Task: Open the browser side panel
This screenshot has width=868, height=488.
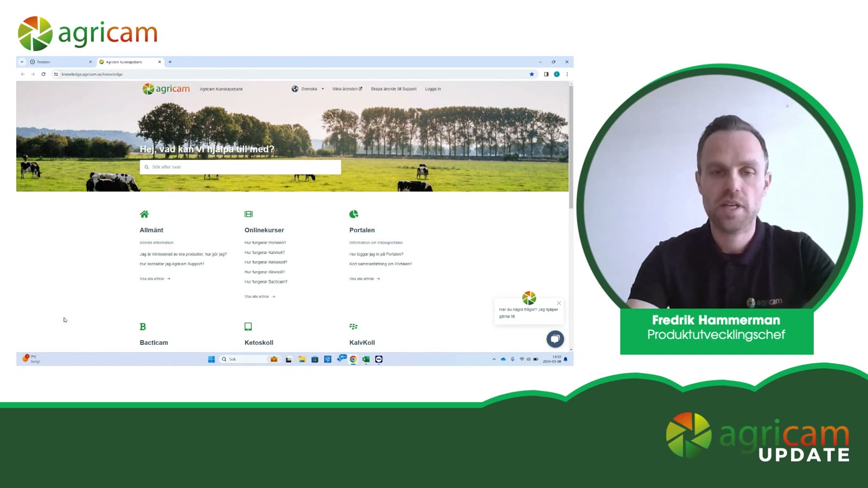Action: point(546,74)
